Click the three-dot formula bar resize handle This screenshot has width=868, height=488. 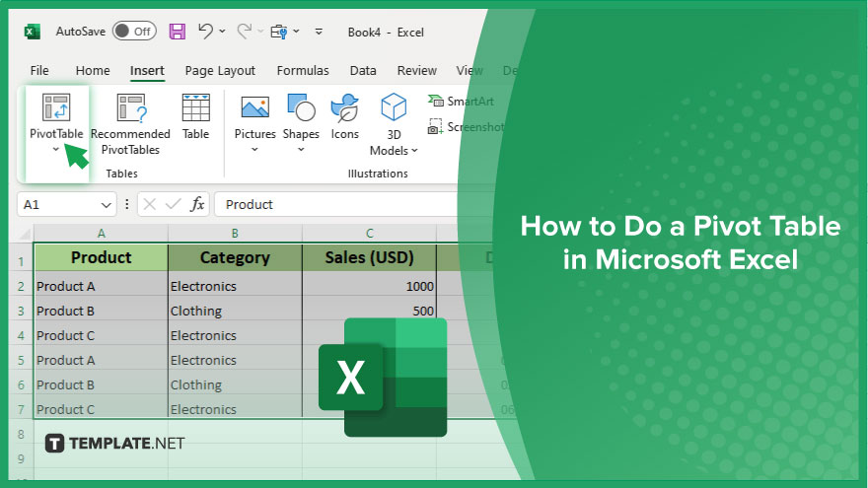127,205
